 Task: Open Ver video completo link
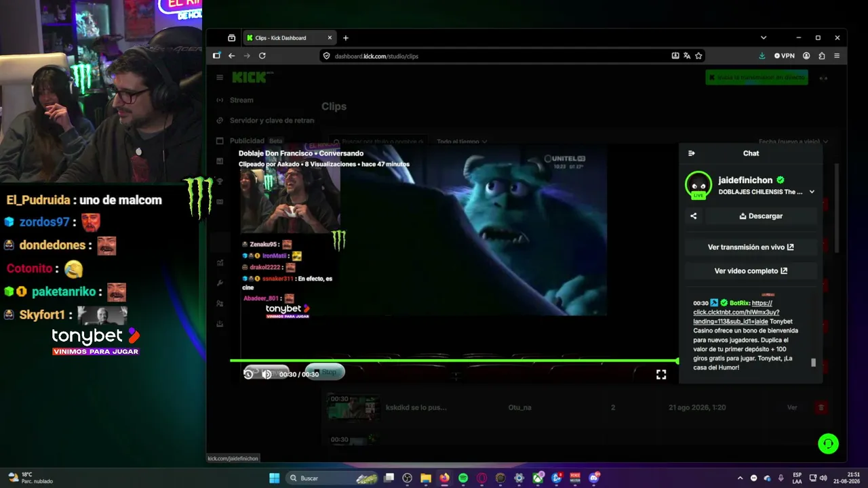tap(751, 271)
